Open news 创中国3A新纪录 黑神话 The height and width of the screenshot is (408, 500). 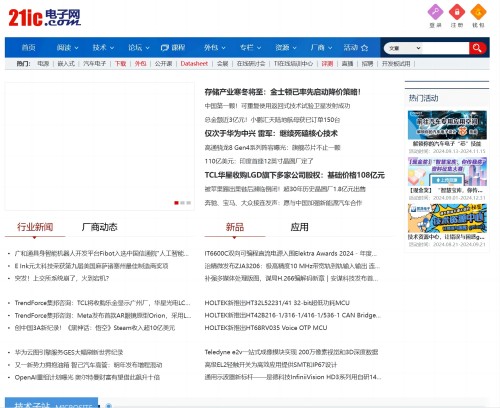(x=95, y=328)
